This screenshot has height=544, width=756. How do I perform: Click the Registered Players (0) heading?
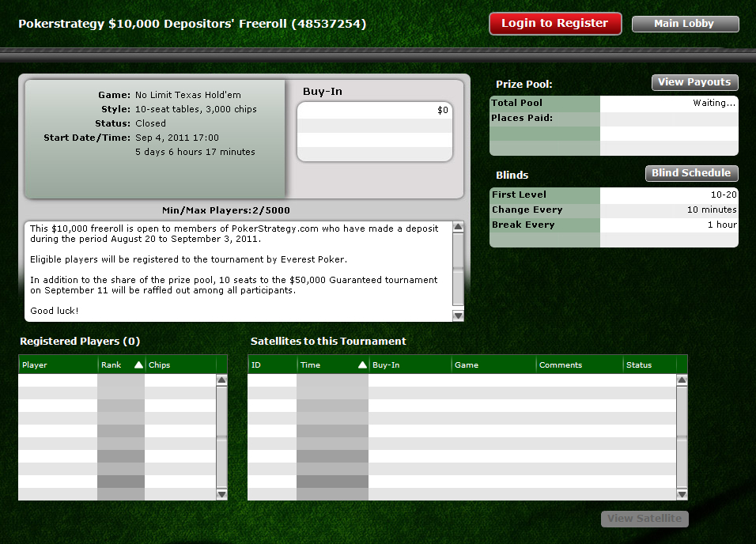(x=80, y=342)
